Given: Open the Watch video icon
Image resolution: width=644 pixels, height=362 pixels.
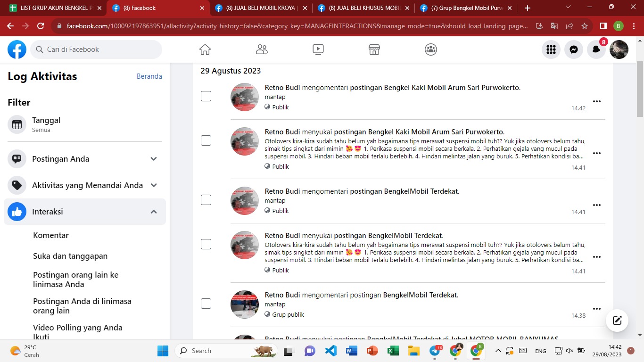Looking at the screenshot, I should point(318,49).
